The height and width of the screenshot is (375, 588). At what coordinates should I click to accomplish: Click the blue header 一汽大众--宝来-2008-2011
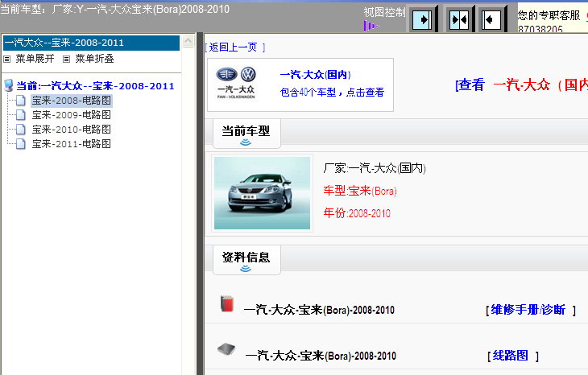91,43
